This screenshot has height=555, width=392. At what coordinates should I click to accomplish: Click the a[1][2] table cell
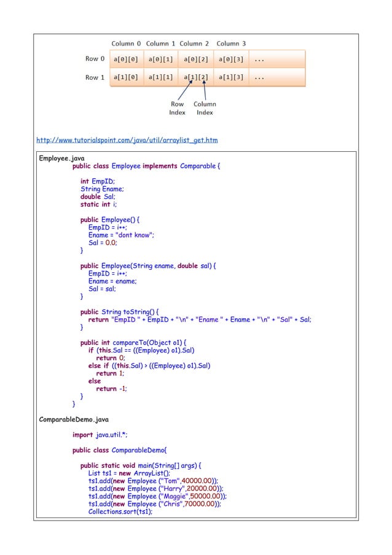click(195, 77)
